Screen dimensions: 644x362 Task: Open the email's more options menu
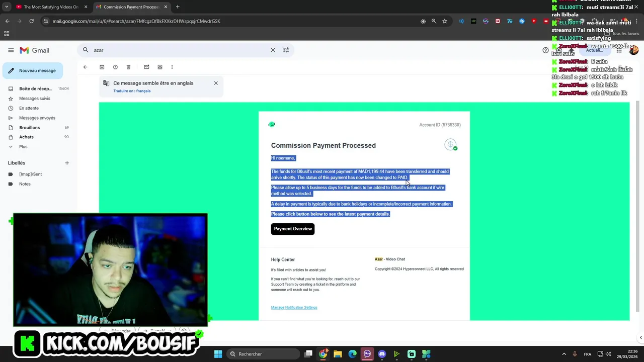pyautogui.click(x=172, y=67)
